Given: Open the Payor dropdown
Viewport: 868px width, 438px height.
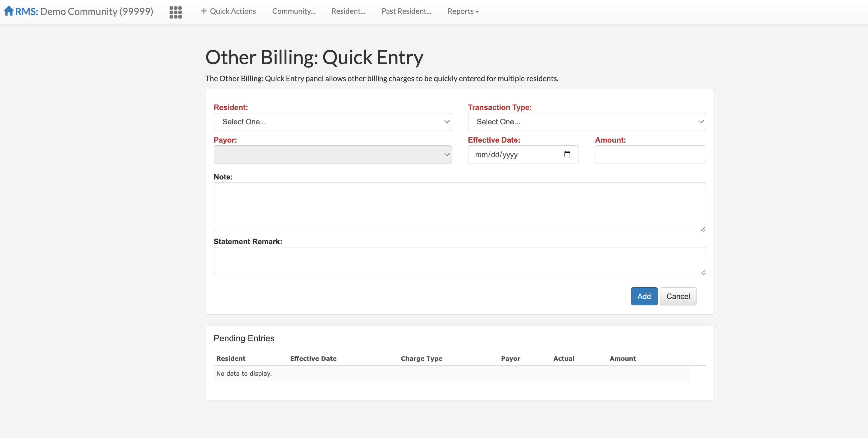Looking at the screenshot, I should pyautogui.click(x=332, y=154).
